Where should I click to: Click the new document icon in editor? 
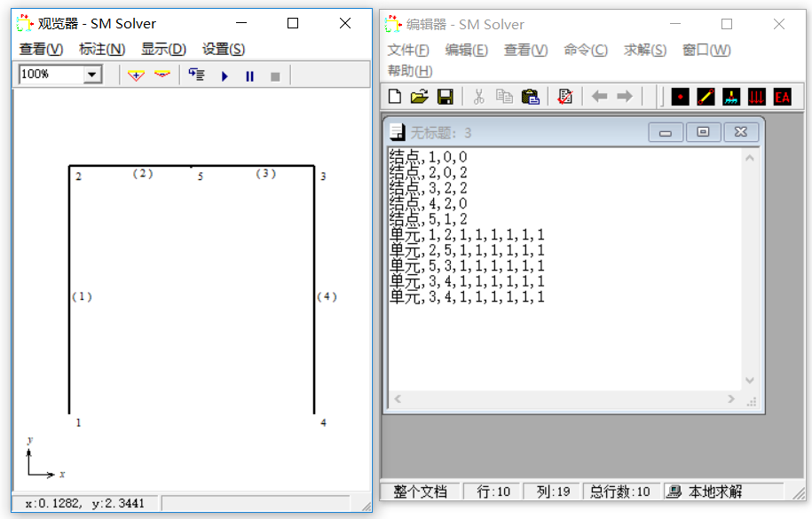tap(395, 97)
